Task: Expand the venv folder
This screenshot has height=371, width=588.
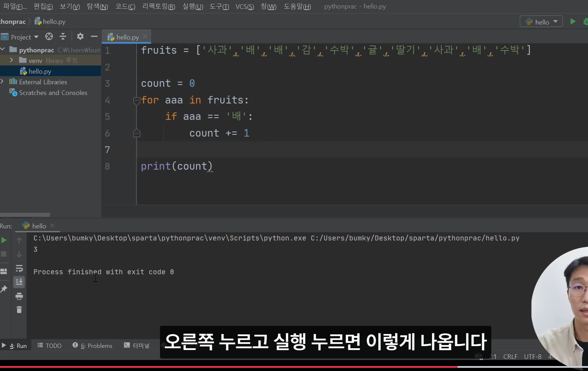Action: click(11, 60)
